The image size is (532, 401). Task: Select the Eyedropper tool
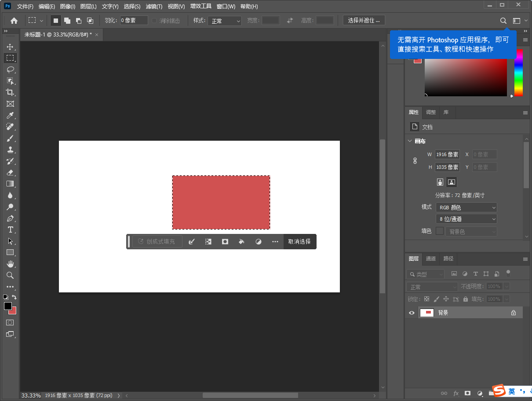pos(10,115)
